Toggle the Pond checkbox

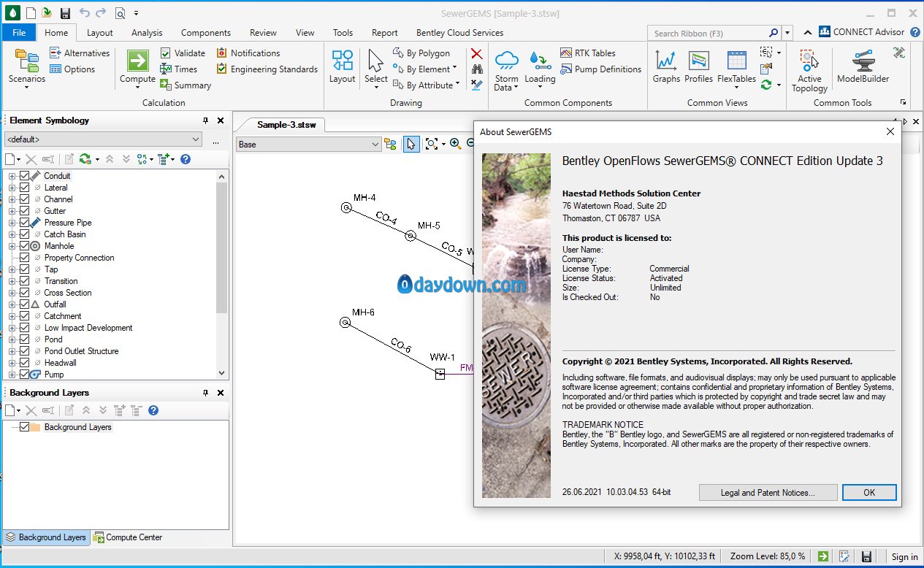tap(24, 339)
